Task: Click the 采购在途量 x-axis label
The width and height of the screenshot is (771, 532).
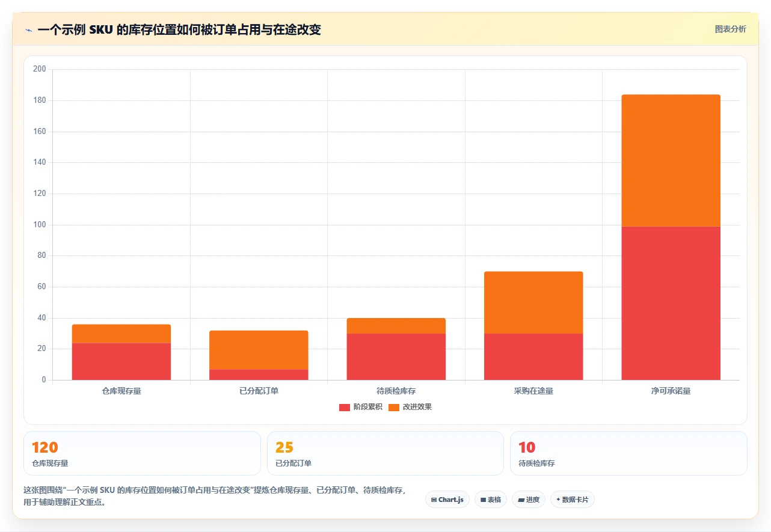Action: (533, 391)
